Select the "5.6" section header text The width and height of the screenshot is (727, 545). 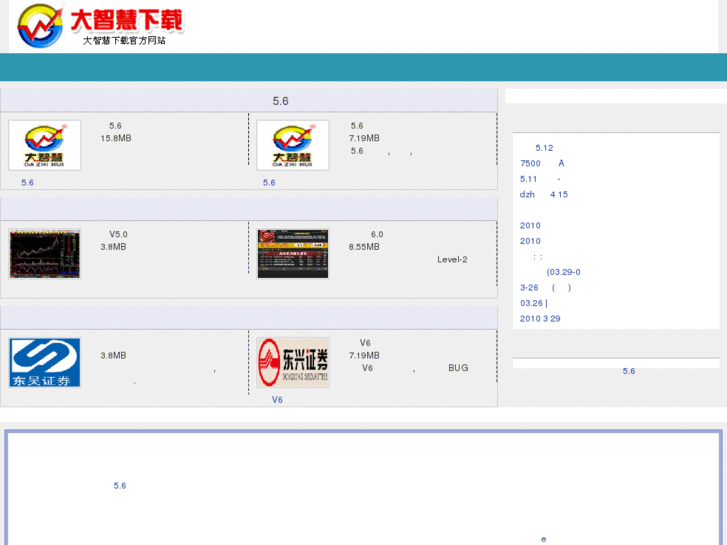pyautogui.click(x=281, y=101)
